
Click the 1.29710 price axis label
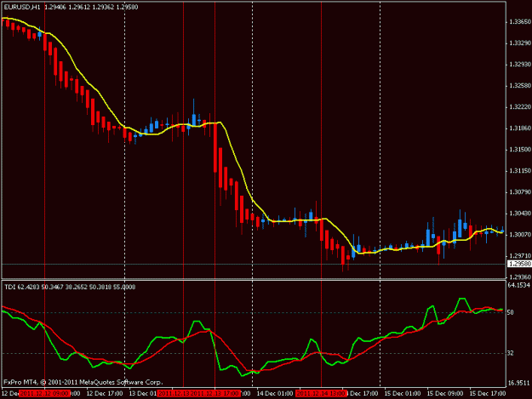[520, 256]
